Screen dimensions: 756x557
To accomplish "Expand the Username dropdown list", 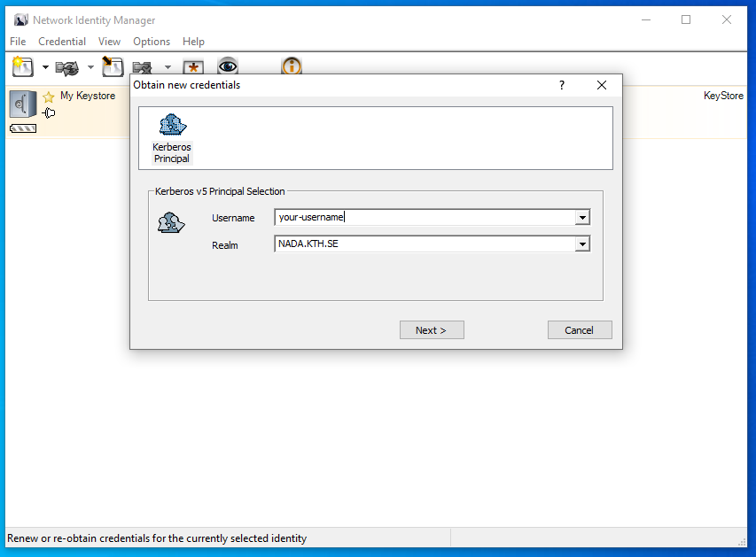I will (582, 218).
